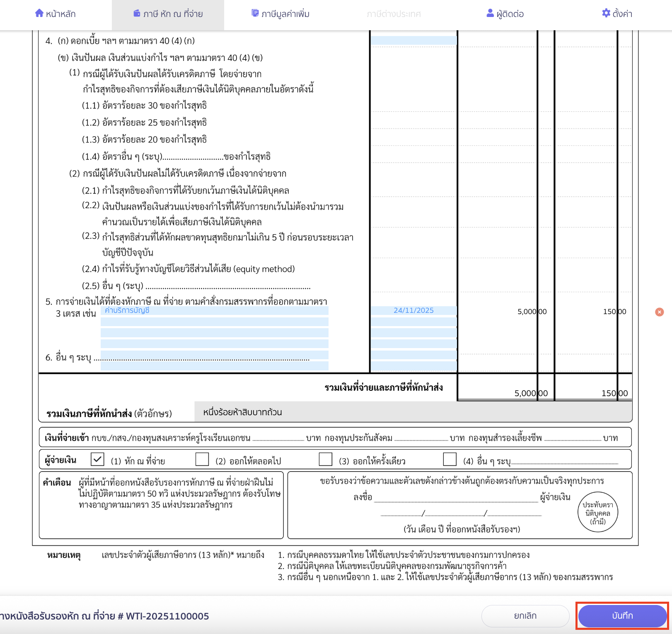
Task: Edit the ค่าบริการบัญชี description field
Action: [x=214, y=310]
